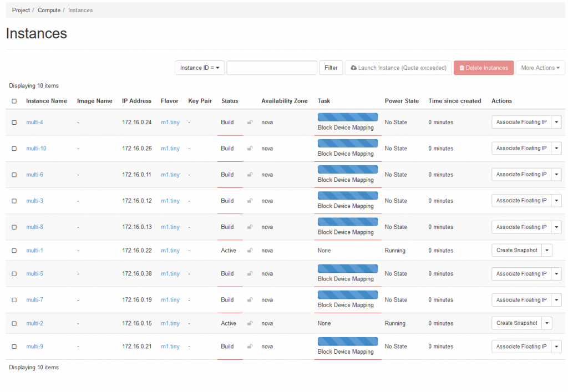Click the lock icon in multi-10 row
Viewport: 568px width, 392px height.
[250, 149]
